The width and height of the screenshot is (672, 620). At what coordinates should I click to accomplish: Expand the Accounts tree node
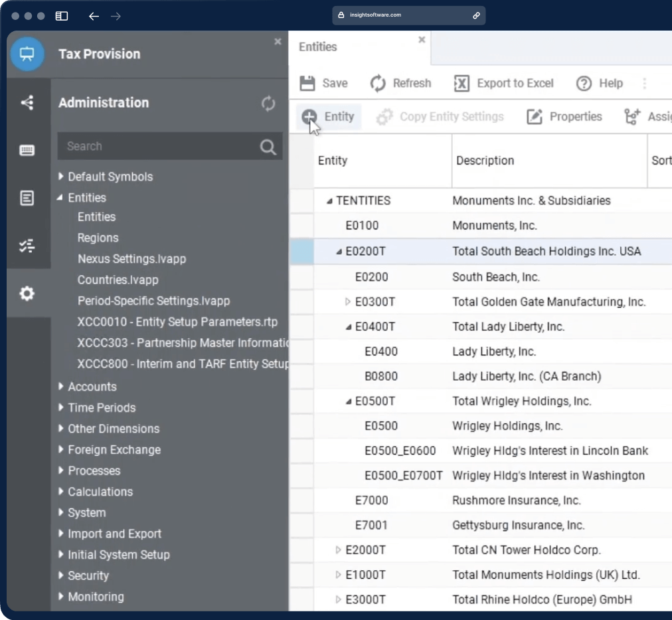pyautogui.click(x=61, y=386)
